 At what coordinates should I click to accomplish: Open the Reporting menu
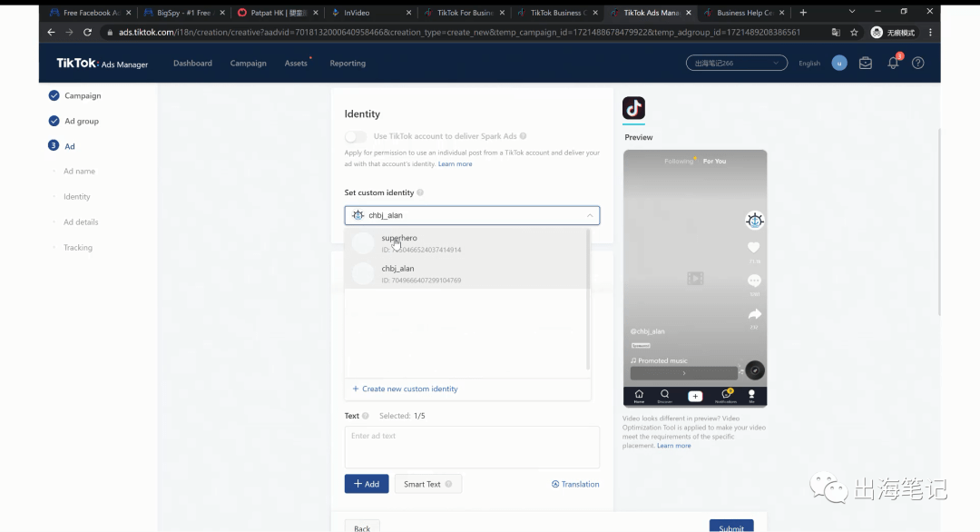click(x=348, y=64)
